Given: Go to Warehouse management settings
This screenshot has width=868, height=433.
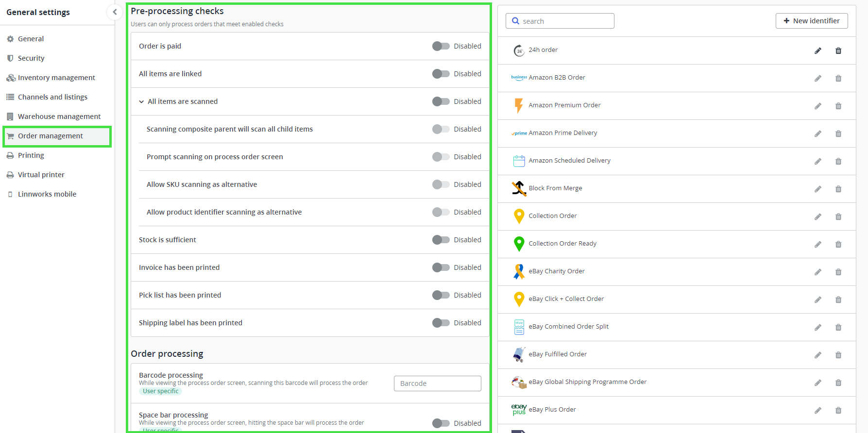Looking at the screenshot, I should click(x=59, y=117).
